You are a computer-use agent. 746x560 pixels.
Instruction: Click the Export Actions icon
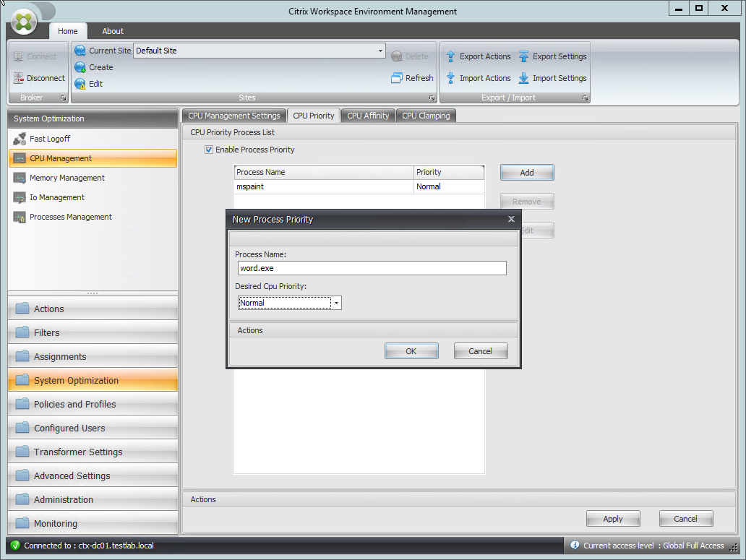pos(450,56)
